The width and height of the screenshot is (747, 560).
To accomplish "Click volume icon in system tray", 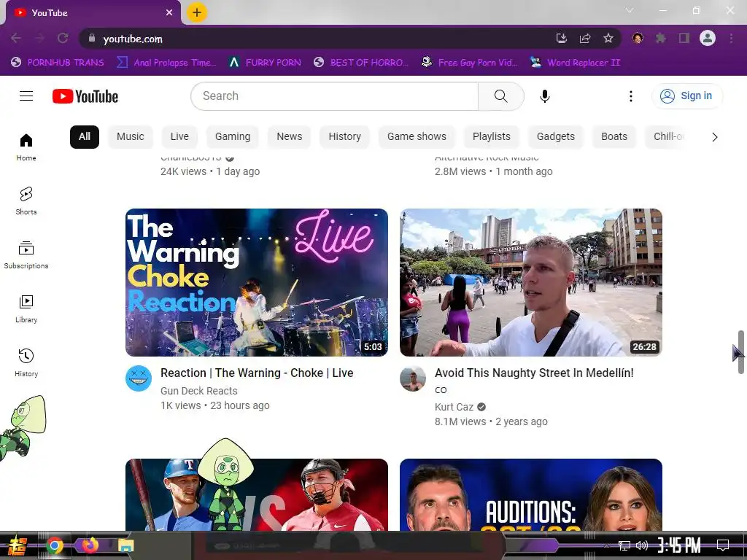I will 642,545.
